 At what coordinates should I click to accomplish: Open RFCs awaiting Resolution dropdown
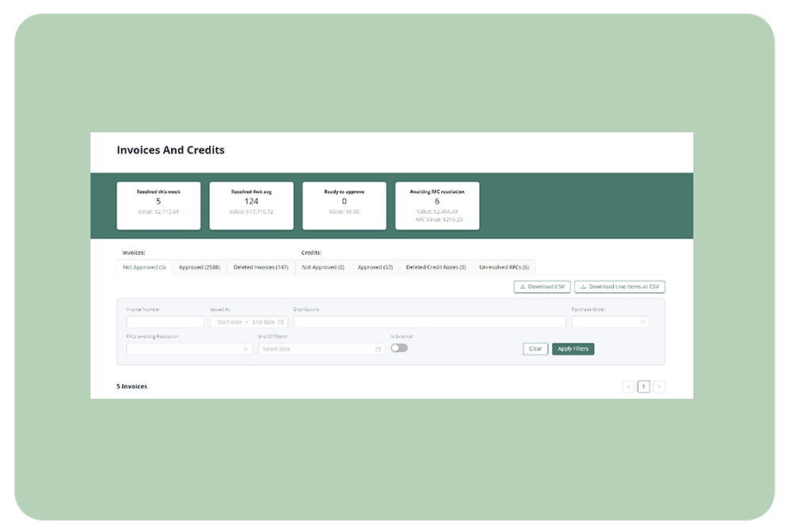[x=189, y=349]
